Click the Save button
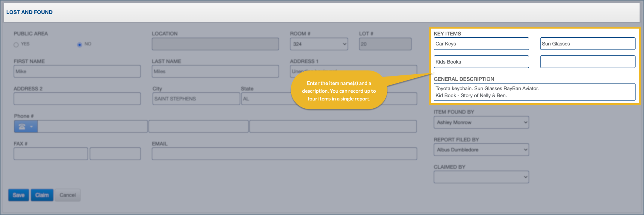The width and height of the screenshot is (644, 215). click(18, 195)
